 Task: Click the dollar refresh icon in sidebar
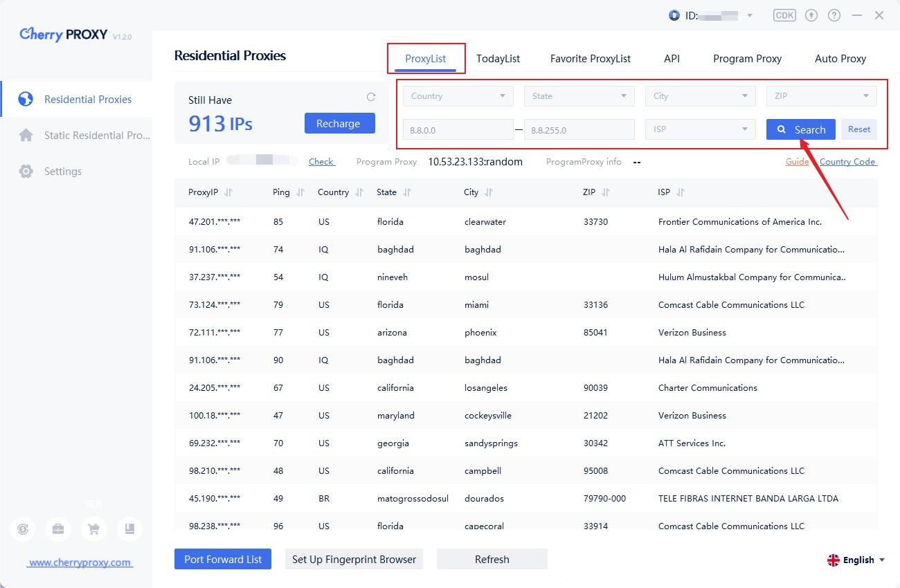click(23, 529)
